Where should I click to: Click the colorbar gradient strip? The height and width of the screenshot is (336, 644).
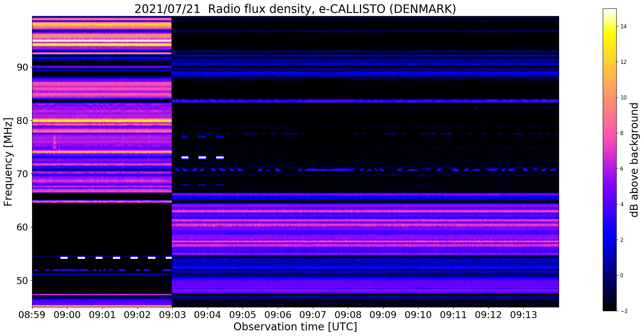tap(609, 160)
